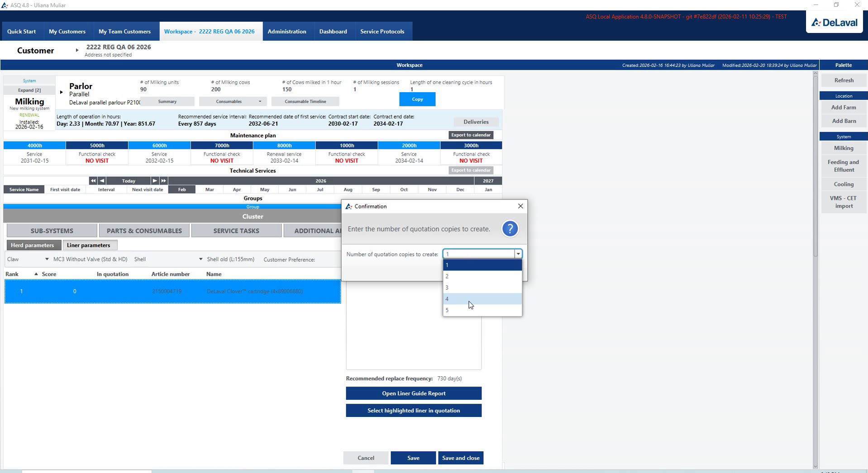Viewport: 868px width, 473px height.
Task: Open Deliveries button
Action: [x=476, y=122]
